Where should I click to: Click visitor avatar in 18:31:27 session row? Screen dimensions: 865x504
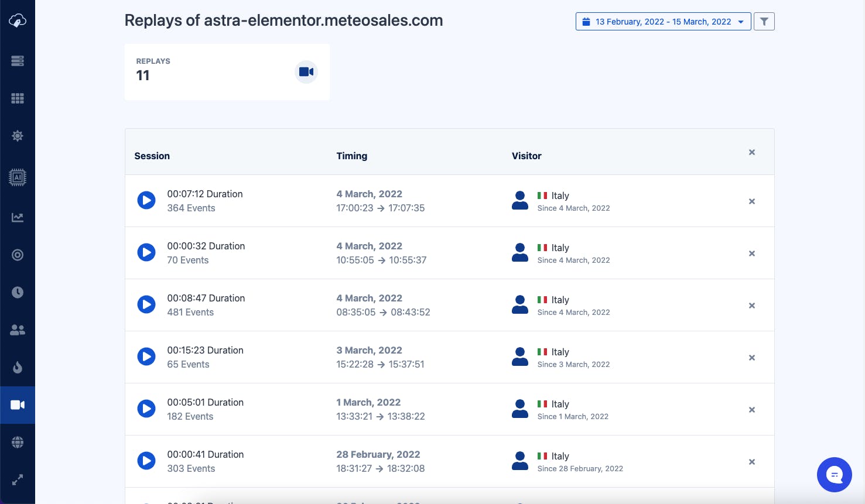click(520, 461)
